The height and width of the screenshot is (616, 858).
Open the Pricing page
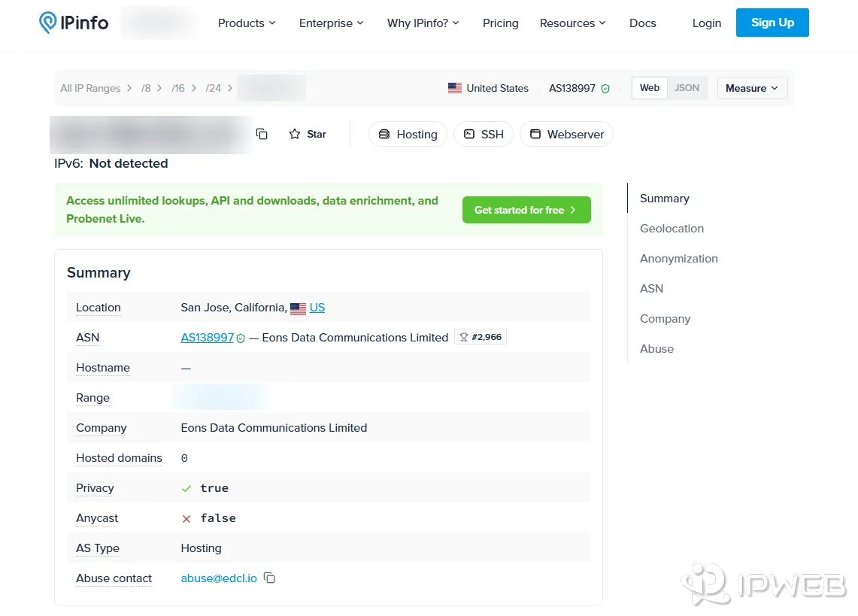[501, 23]
